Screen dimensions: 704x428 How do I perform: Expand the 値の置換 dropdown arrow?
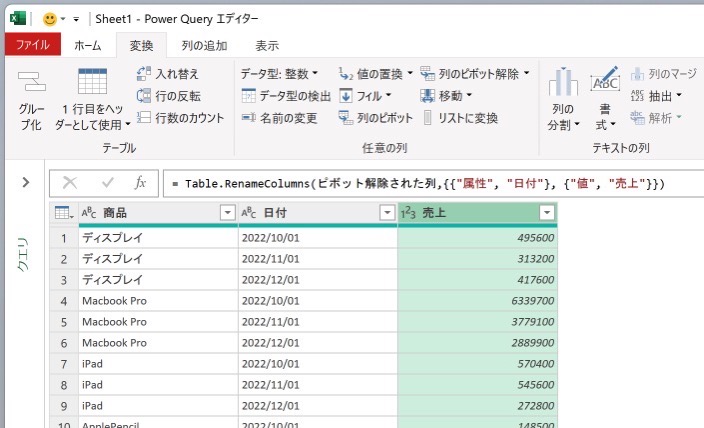pyautogui.click(x=410, y=73)
